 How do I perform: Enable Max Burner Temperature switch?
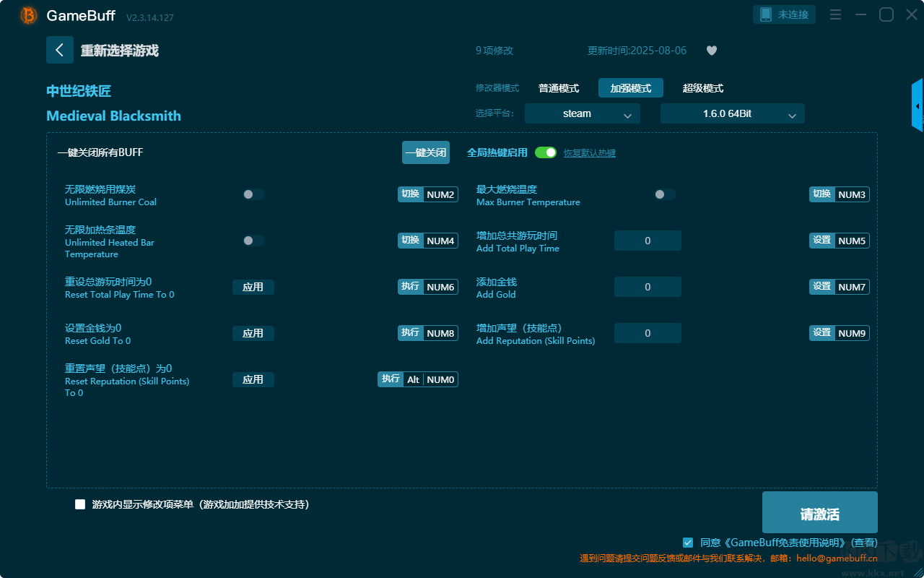tap(664, 194)
